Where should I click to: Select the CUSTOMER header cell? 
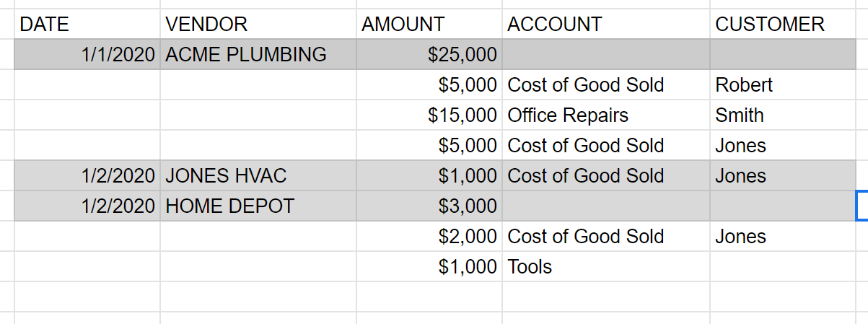point(781,25)
